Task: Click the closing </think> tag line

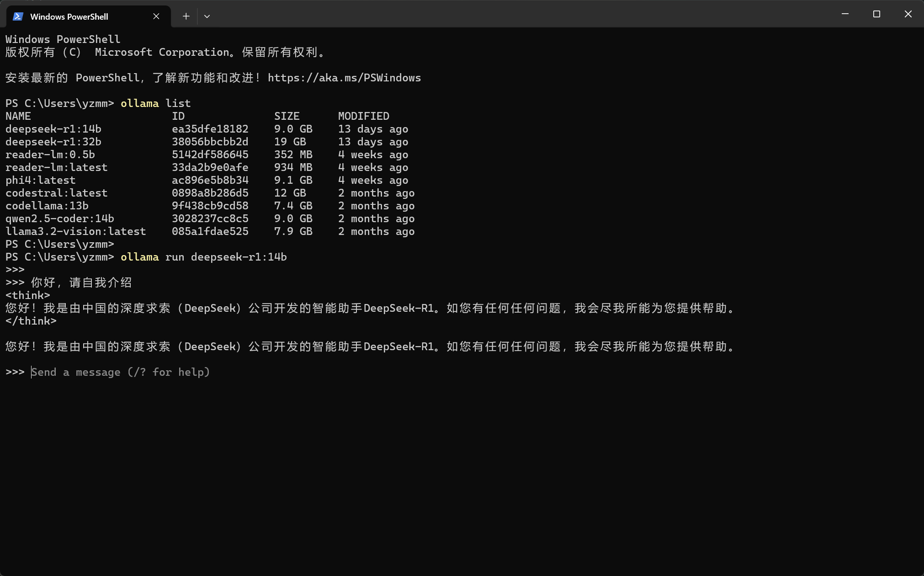Action: (x=31, y=321)
